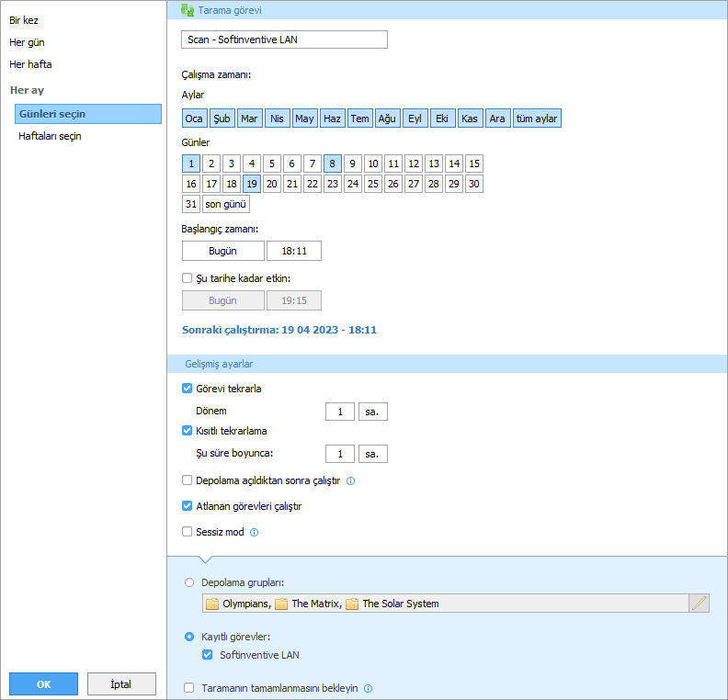The height and width of the screenshot is (700, 728).
Task: Toggle the tüm aylar month button
Action: 536,119
